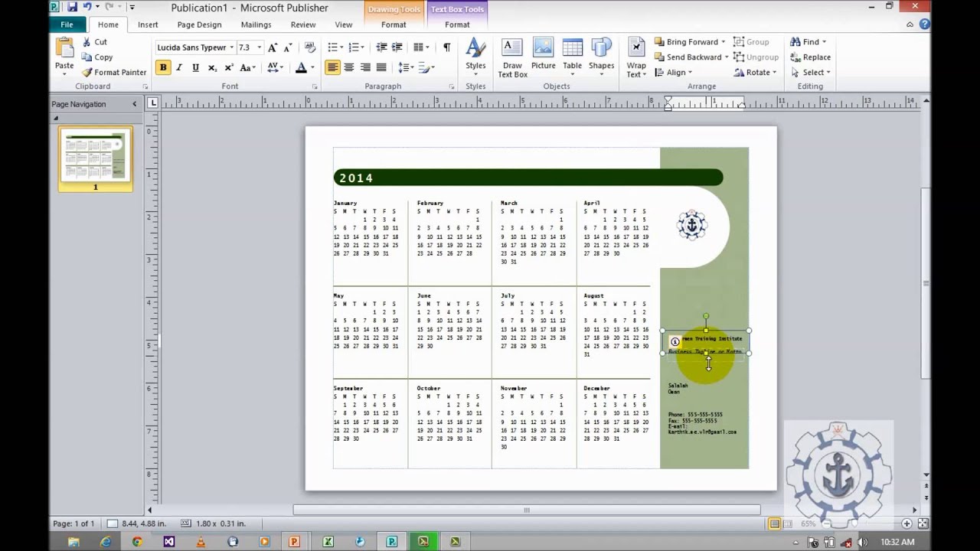Show whole page button in status bar
The width and height of the screenshot is (980, 551).
tap(923, 524)
